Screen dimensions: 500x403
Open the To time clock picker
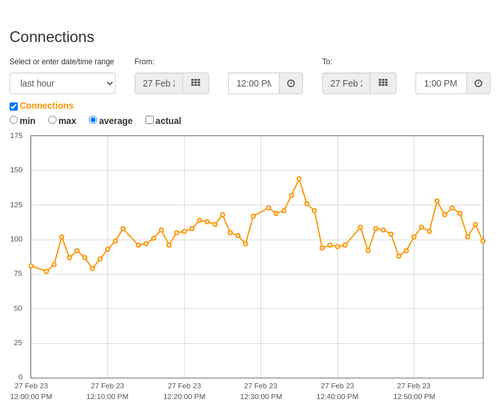(x=478, y=83)
